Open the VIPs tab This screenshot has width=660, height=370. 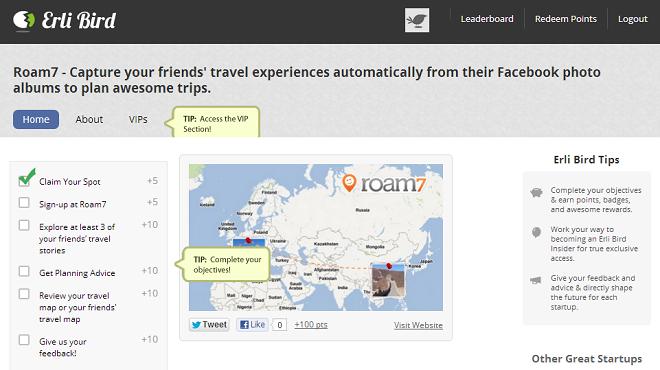coord(138,120)
